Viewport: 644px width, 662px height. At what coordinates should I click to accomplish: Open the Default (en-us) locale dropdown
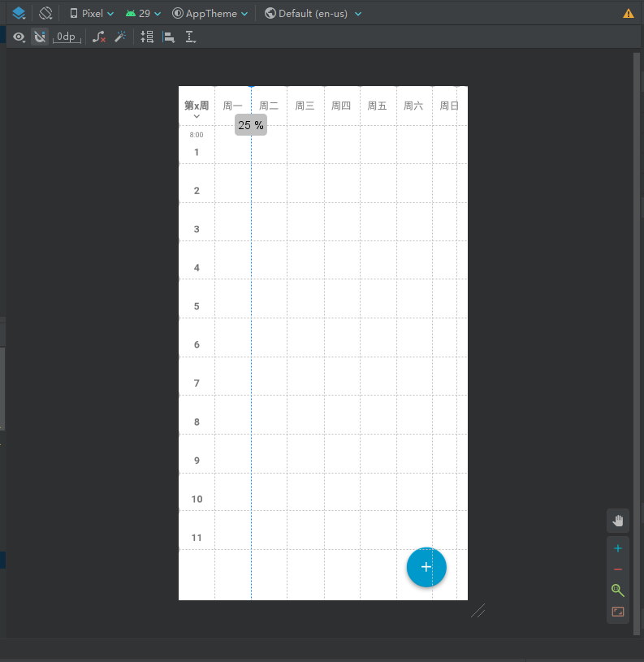click(313, 14)
